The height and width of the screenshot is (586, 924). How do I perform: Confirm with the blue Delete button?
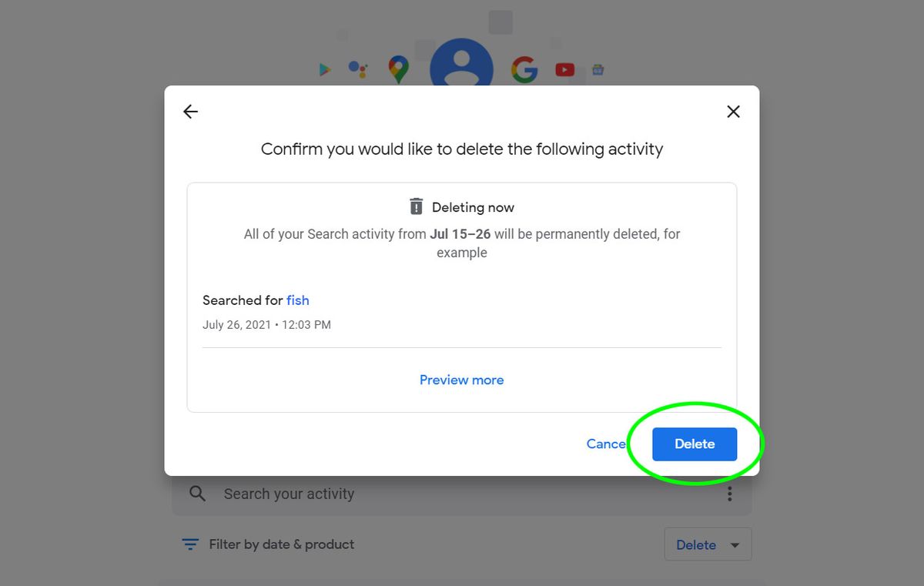694,444
